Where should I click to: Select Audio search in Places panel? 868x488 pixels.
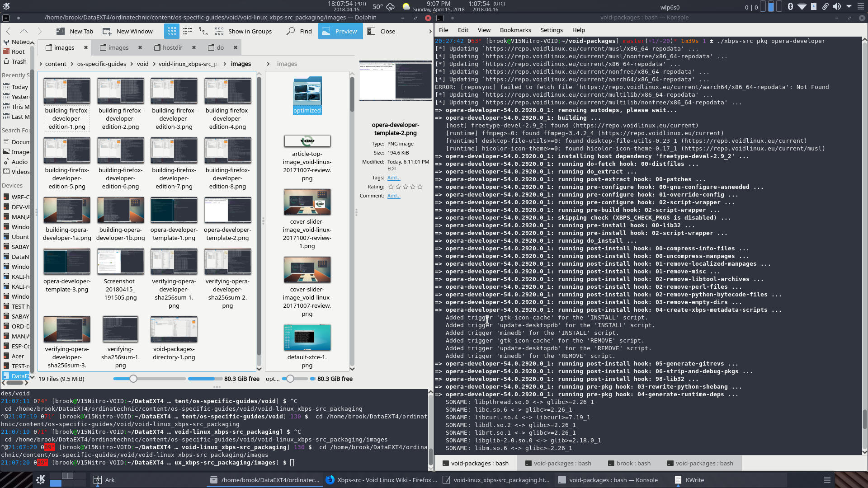pos(19,162)
